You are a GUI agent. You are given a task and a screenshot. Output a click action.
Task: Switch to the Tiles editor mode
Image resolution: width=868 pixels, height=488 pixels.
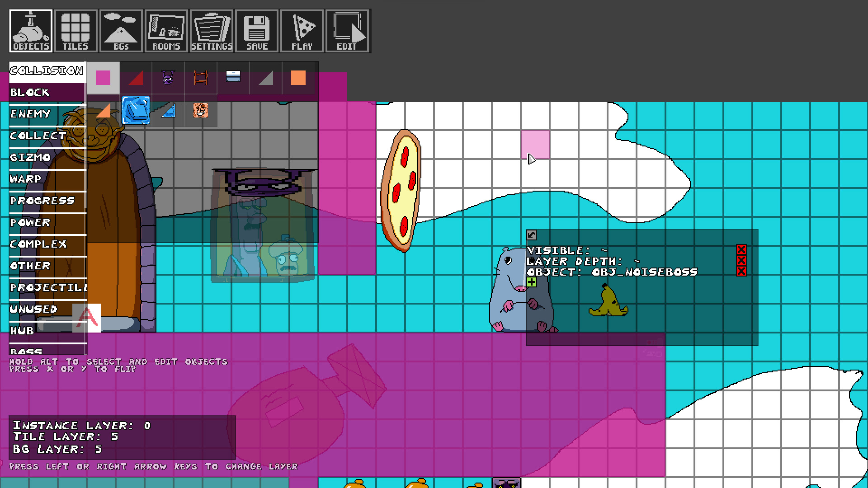coord(75,31)
